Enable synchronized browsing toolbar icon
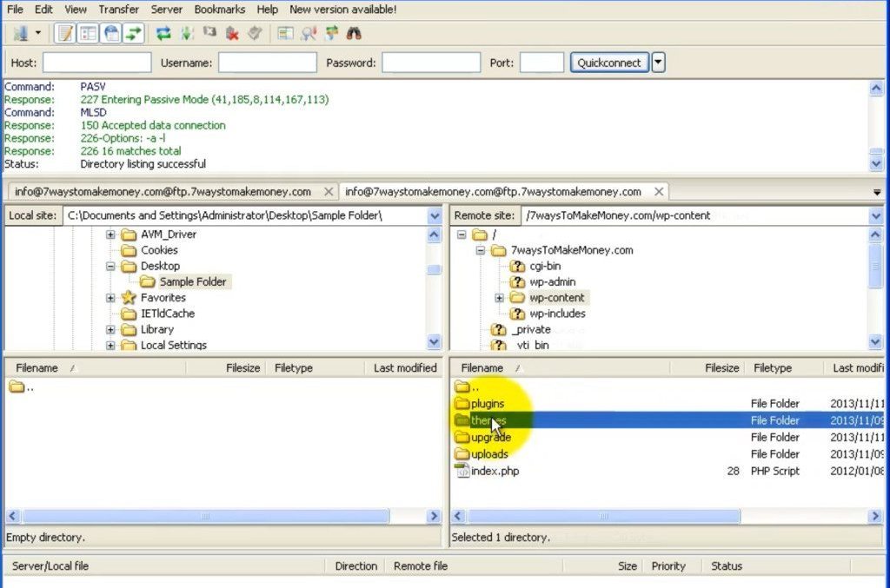 pyautogui.click(x=331, y=34)
